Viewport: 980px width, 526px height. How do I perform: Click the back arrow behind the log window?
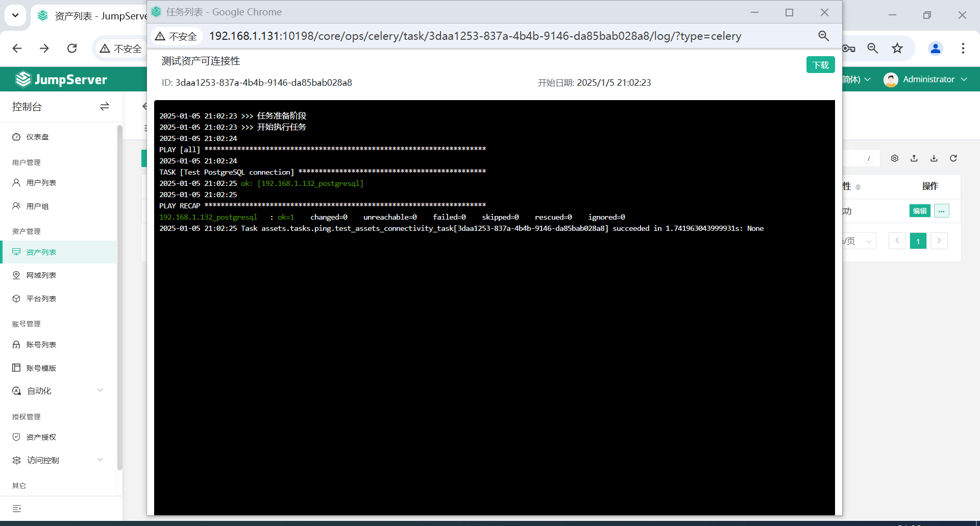coord(144,106)
